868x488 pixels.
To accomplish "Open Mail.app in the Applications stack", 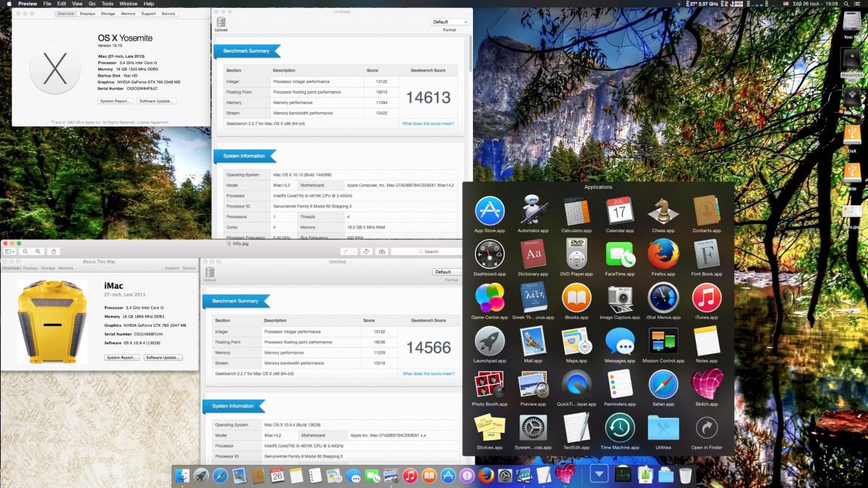I will point(533,341).
